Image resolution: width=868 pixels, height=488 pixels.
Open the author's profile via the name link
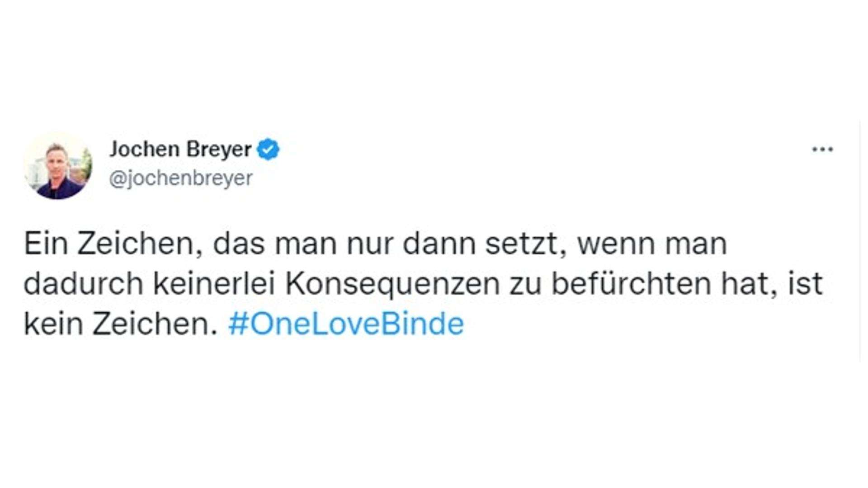(181, 148)
